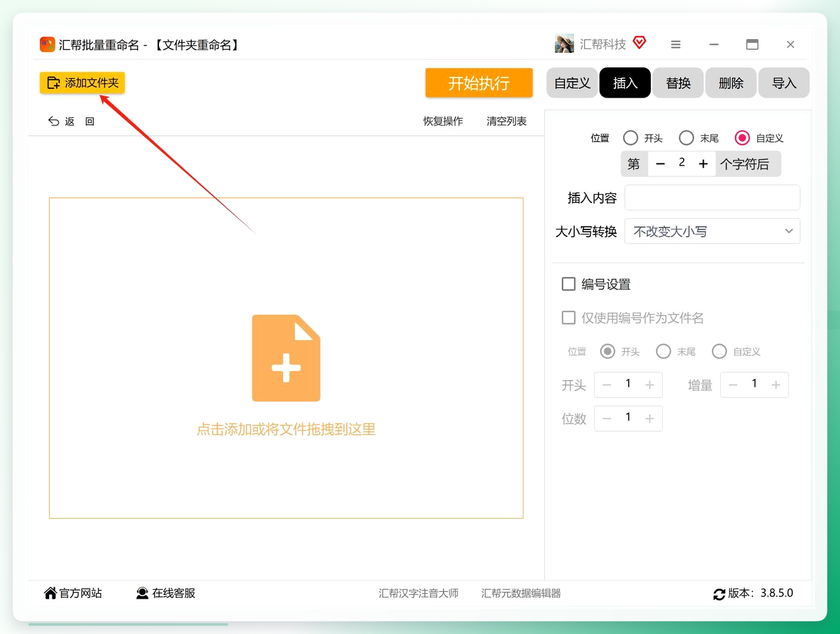This screenshot has width=840, height=634.
Task: Select the 插入 tab
Action: tap(625, 83)
